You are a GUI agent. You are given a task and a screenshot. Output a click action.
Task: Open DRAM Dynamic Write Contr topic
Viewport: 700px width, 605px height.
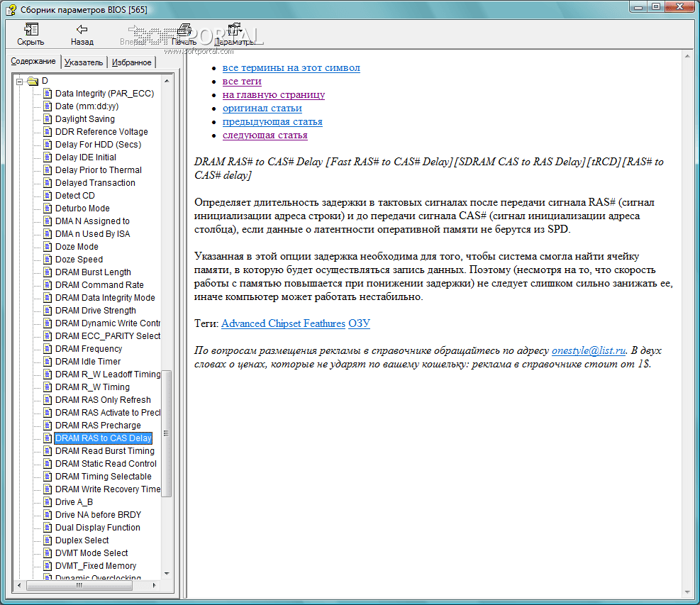(107, 323)
